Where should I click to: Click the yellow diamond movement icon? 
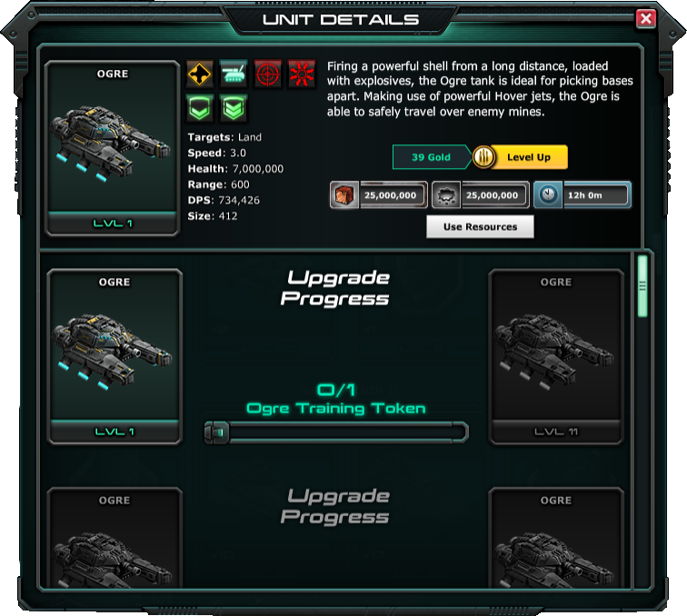point(200,74)
